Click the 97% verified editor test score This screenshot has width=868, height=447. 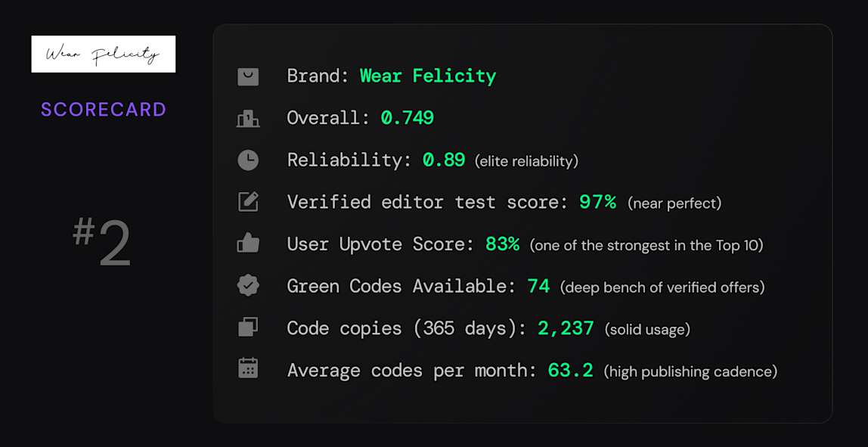[x=597, y=202]
